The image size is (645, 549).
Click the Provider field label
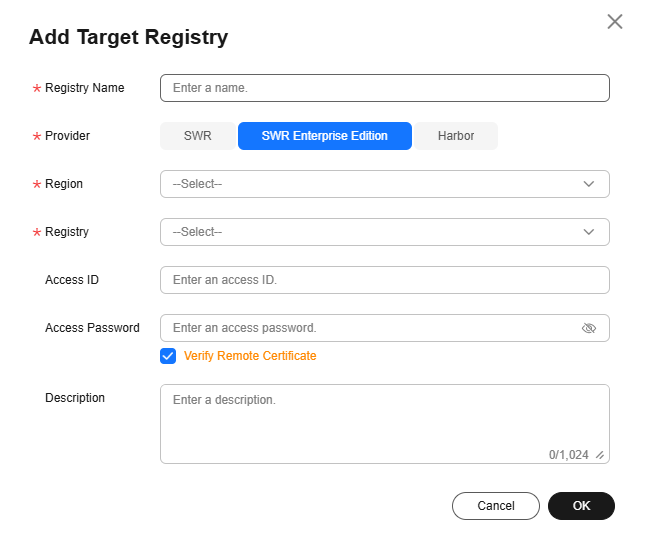click(x=67, y=136)
